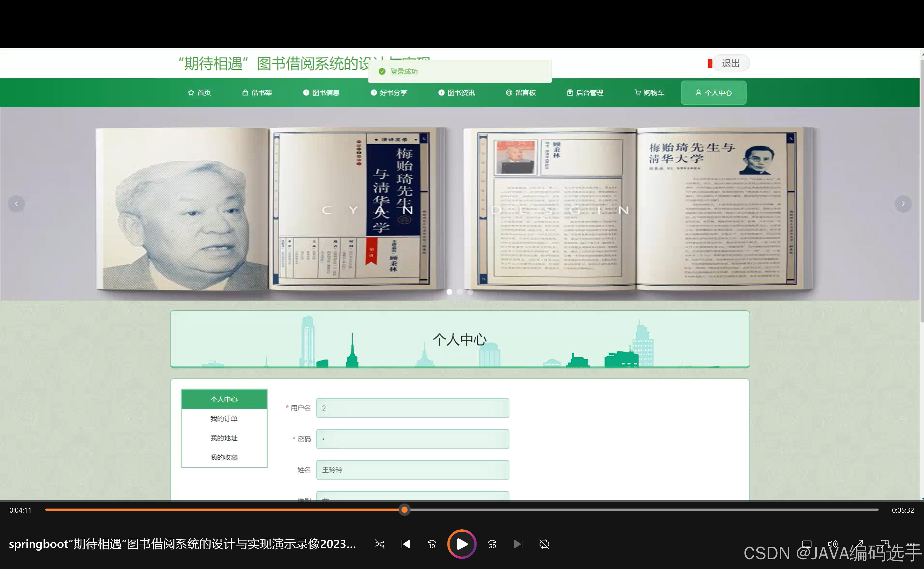
Task: Open the 图书信息 menu item
Action: point(321,92)
